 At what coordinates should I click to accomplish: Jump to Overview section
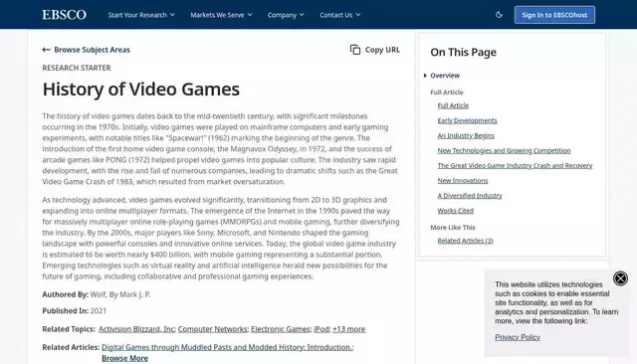tap(445, 76)
